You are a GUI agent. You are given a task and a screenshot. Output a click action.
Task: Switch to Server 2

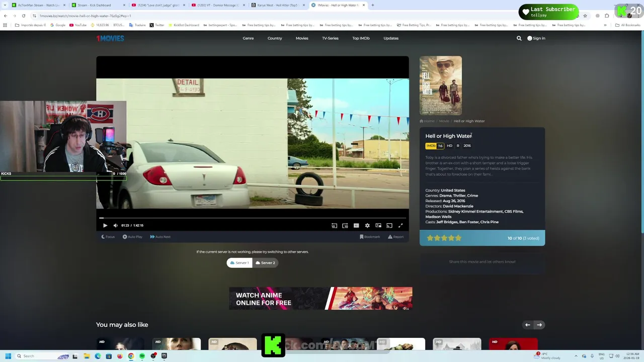[x=265, y=262]
